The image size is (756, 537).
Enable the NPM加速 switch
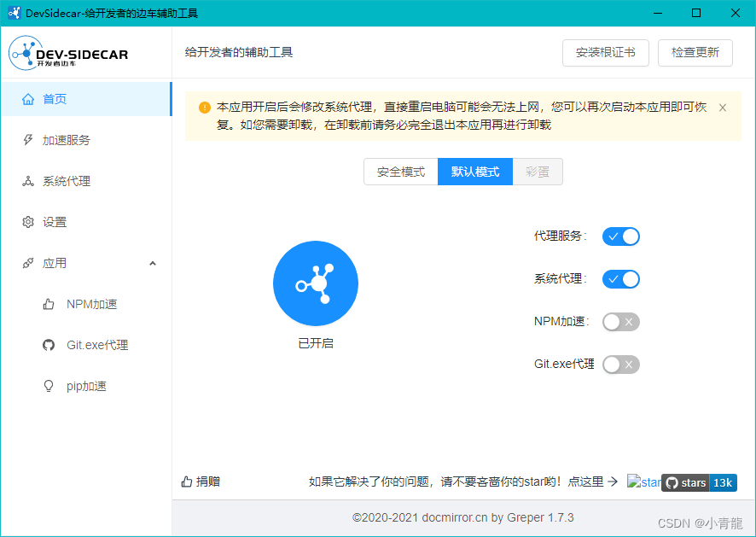point(621,322)
